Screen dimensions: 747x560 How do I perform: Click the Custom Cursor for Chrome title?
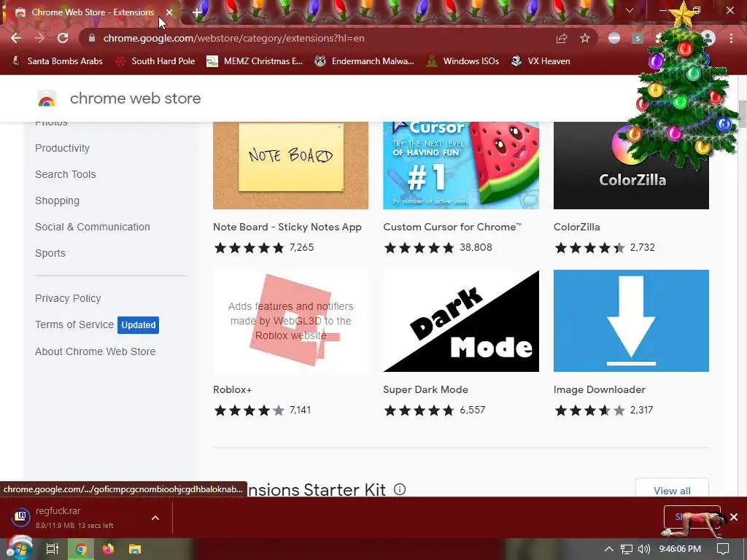(452, 227)
